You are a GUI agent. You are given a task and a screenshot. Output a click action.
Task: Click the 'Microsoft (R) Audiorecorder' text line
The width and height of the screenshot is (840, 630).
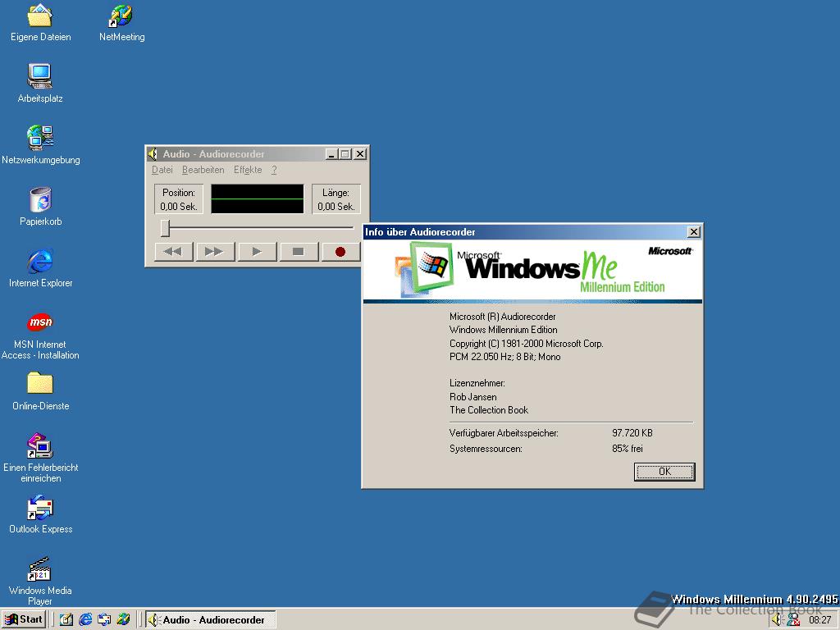[503, 317]
